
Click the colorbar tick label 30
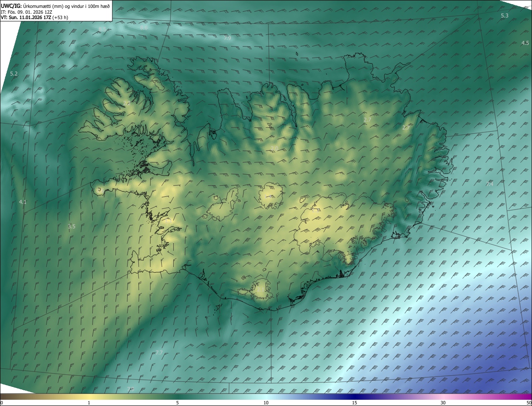(443, 403)
